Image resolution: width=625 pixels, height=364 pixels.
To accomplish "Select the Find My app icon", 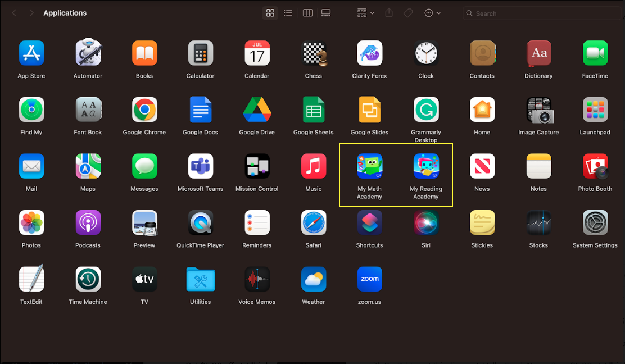I will click(31, 110).
